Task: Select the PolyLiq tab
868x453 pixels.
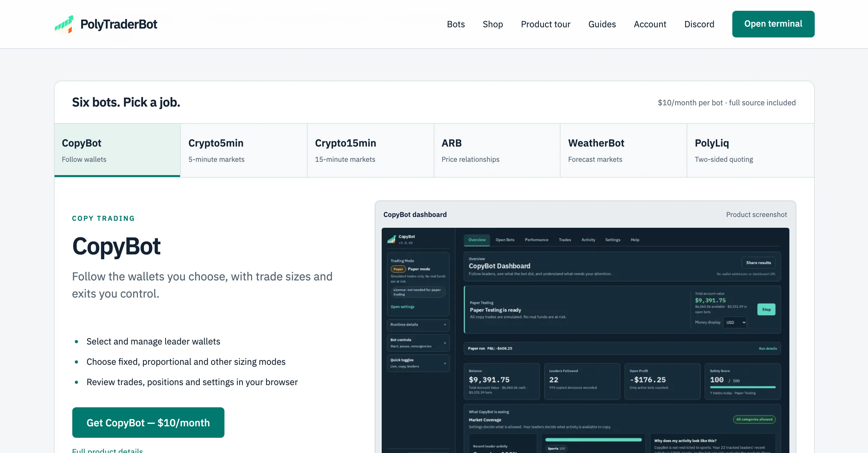Action: point(750,150)
